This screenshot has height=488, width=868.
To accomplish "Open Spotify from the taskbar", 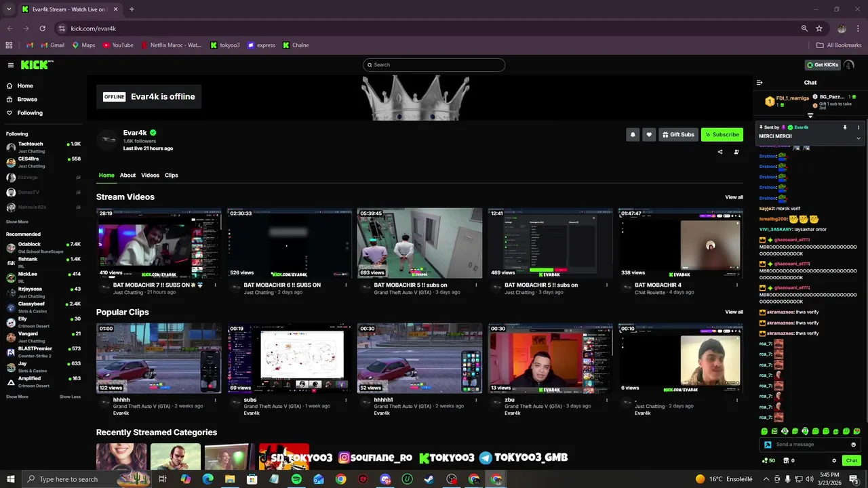I will pyautogui.click(x=296, y=479).
